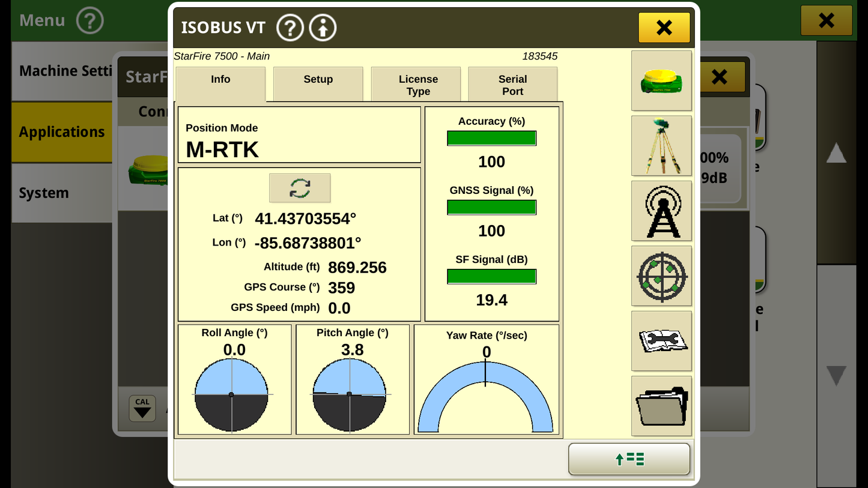Click the softkey list navigation button
Viewport: 868px width, 488px height.
pos(629,460)
